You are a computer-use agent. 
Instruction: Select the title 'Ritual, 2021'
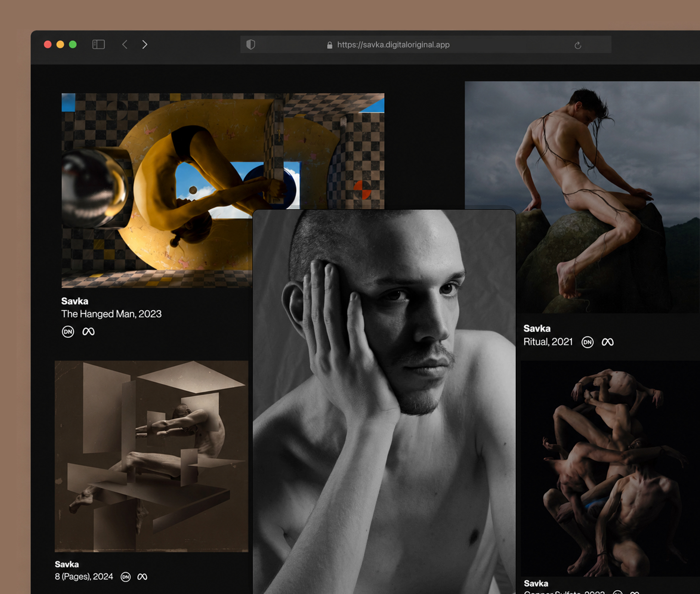[x=548, y=342]
